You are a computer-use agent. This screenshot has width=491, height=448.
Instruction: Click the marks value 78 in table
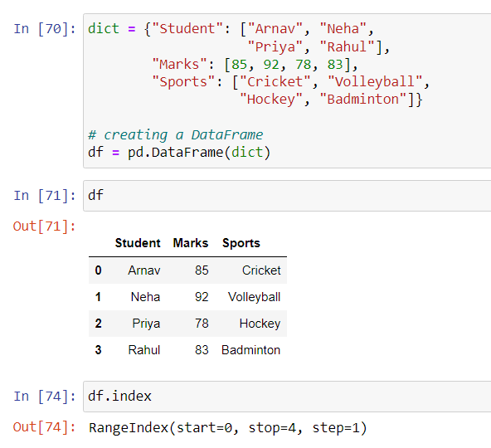pos(202,324)
